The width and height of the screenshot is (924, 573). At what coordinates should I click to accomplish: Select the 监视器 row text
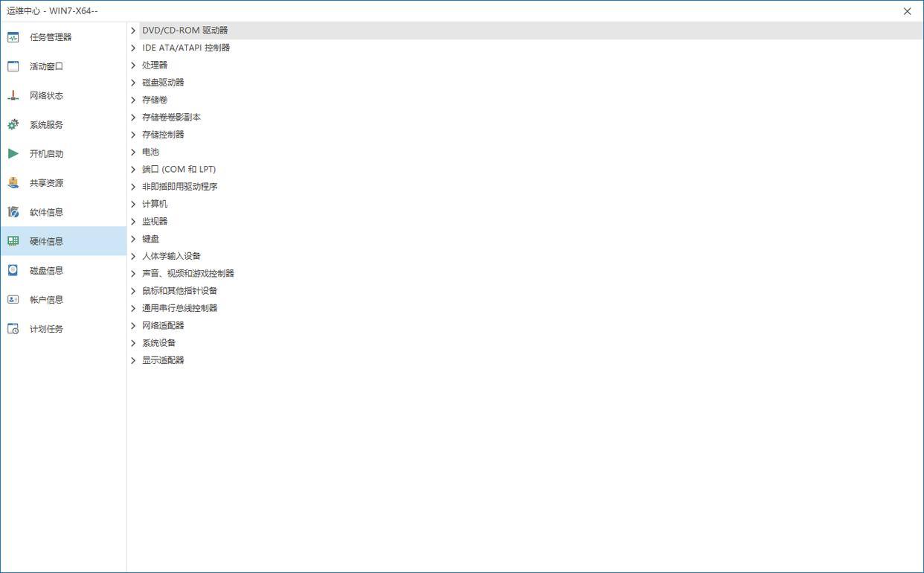click(x=155, y=221)
